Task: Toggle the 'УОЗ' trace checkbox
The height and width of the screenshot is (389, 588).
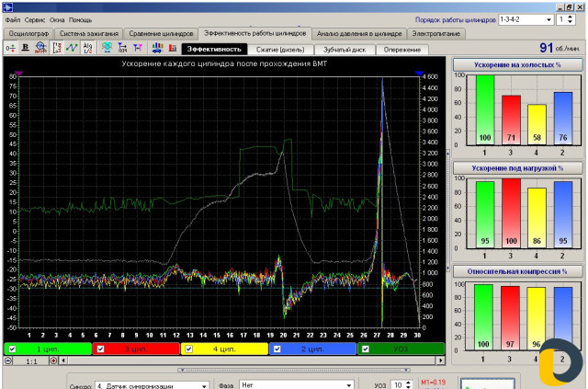Action: point(365,349)
